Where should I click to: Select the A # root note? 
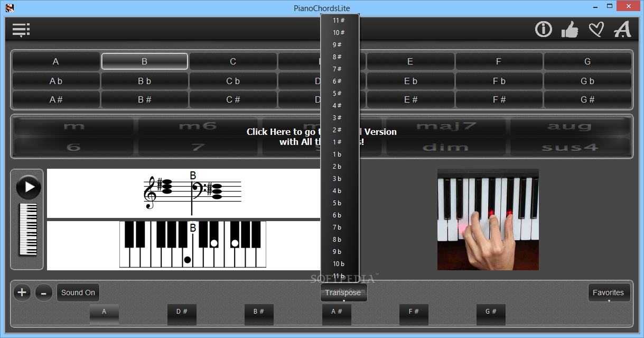56,99
